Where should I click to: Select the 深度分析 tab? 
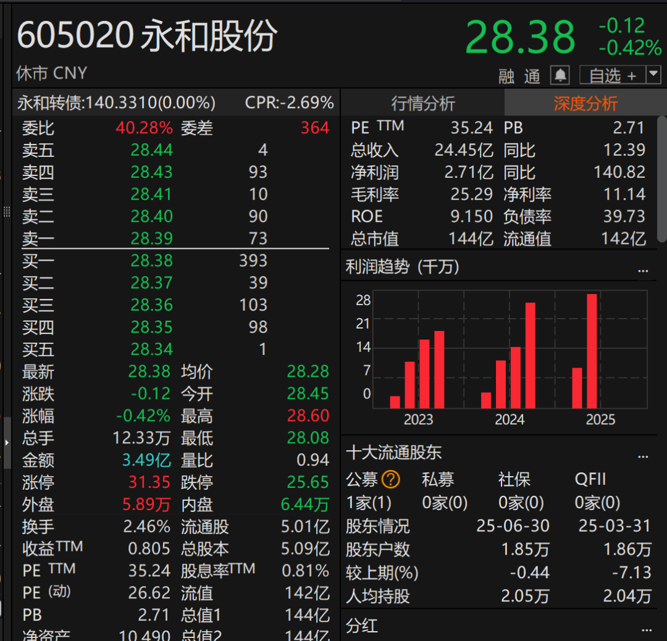(x=585, y=103)
